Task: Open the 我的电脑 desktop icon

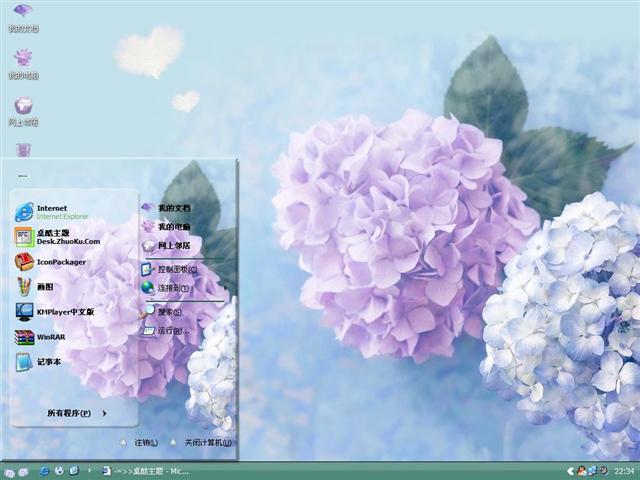Action: (x=23, y=64)
